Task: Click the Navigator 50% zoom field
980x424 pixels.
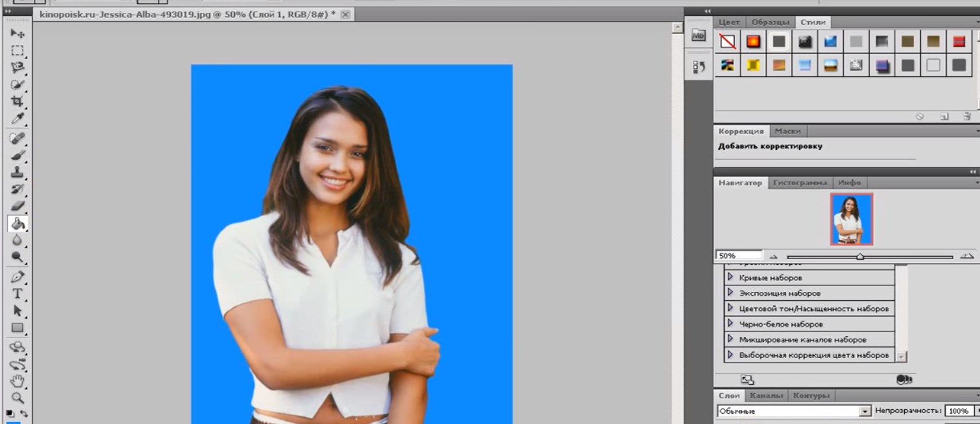Action: pyautogui.click(x=739, y=255)
